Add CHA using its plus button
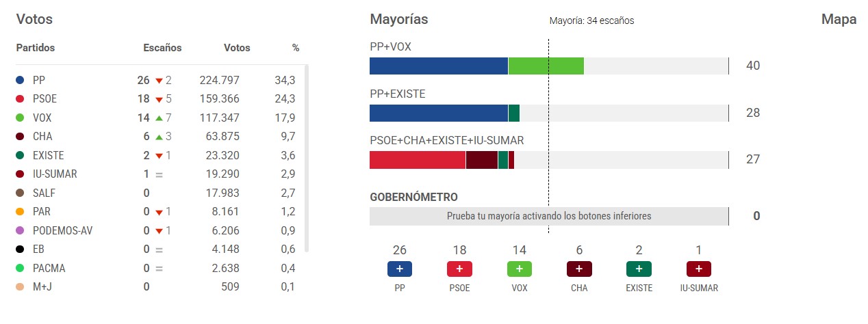This screenshot has width=868, height=324. [578, 269]
